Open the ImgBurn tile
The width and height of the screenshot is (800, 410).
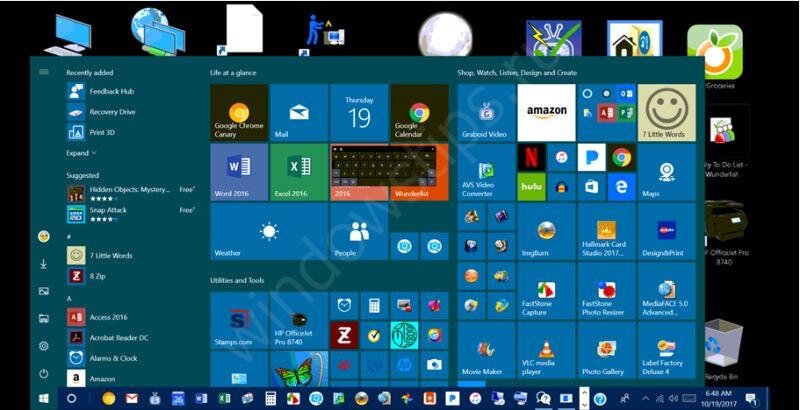[546, 232]
